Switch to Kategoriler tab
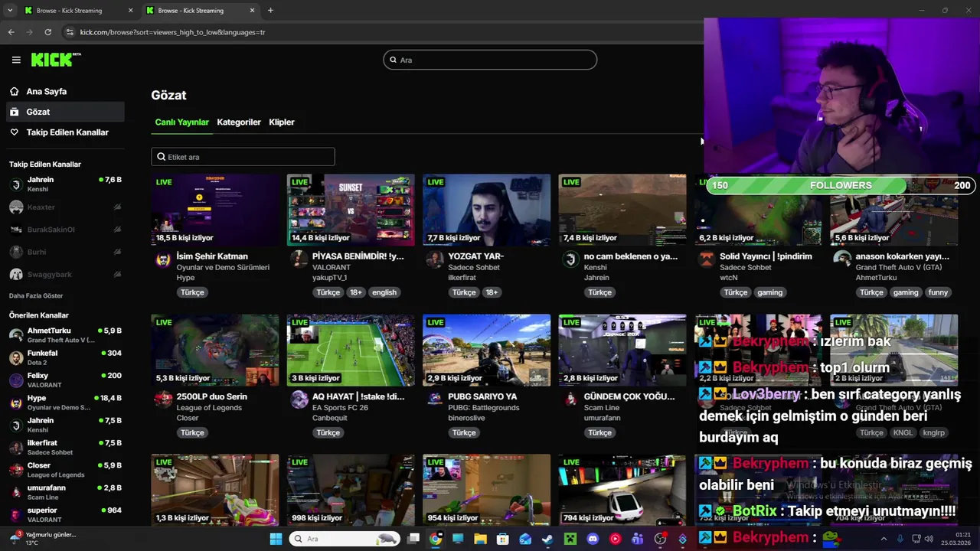This screenshot has height=551, width=980. point(239,122)
